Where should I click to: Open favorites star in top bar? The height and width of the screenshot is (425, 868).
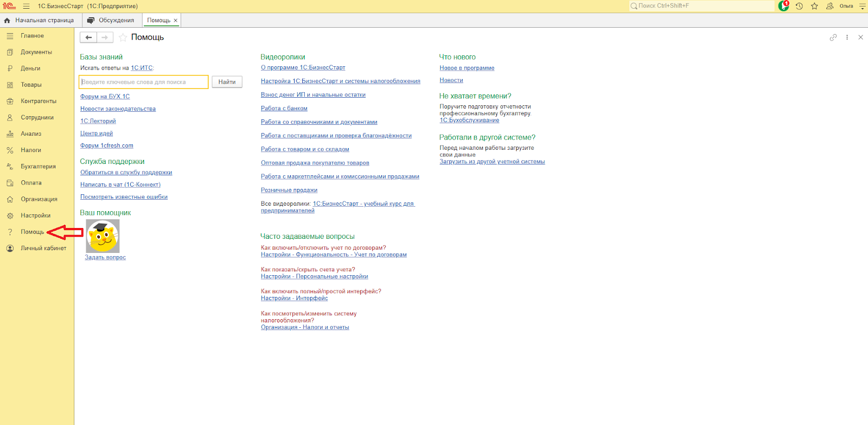pos(814,6)
